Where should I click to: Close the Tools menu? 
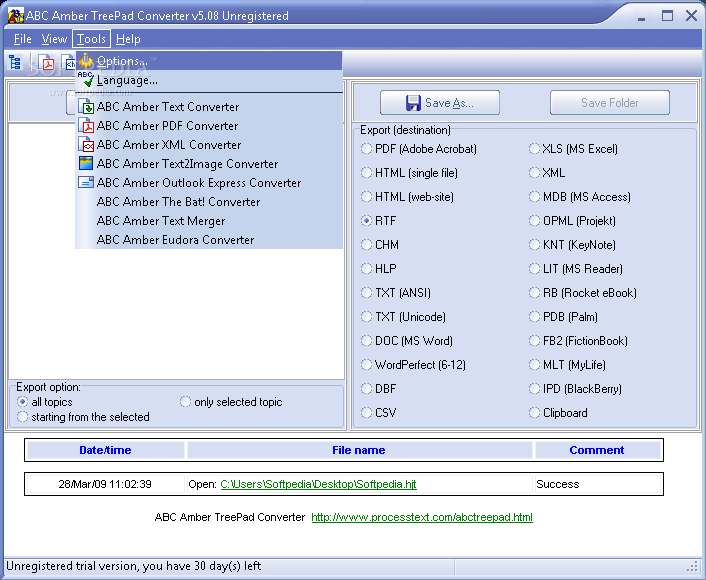coord(91,39)
